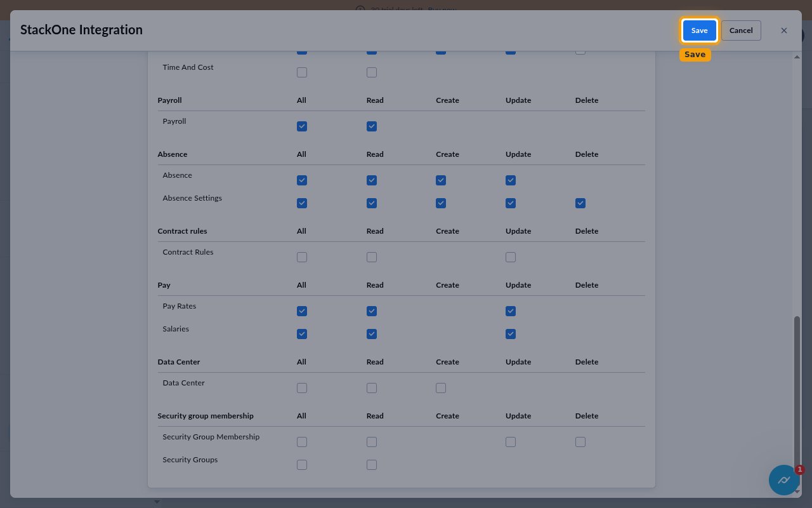Toggle Read for Salaries
Screen dimensions: 812x508
[372, 334]
